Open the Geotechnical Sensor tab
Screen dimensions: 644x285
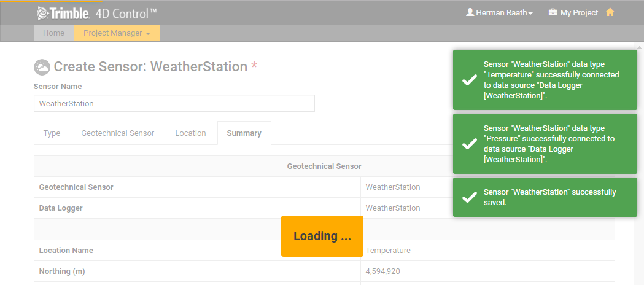point(117,133)
